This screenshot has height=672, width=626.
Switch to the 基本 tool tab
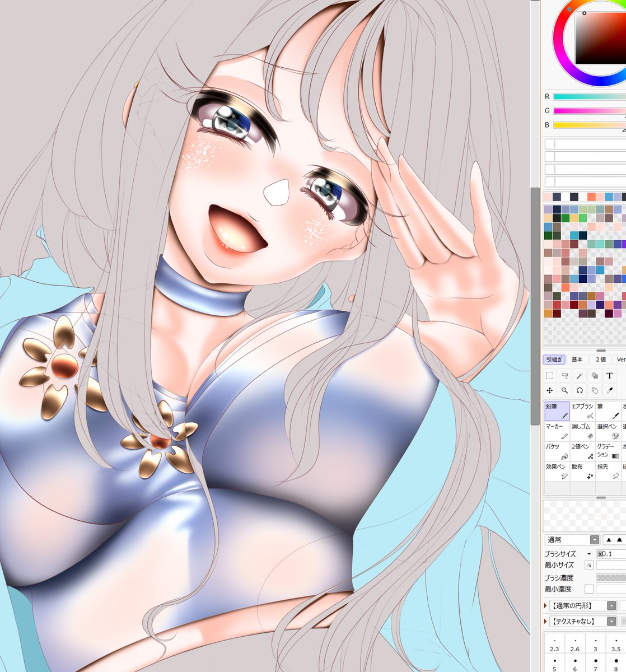(577, 360)
